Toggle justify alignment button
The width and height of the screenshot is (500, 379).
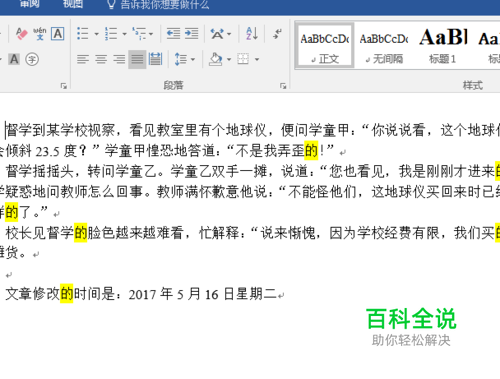[x=137, y=60]
